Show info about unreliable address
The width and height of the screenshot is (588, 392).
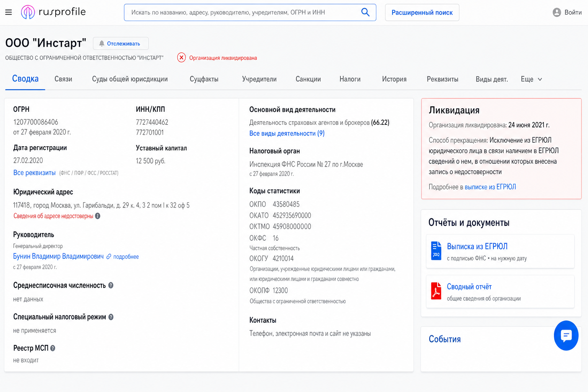tap(98, 216)
